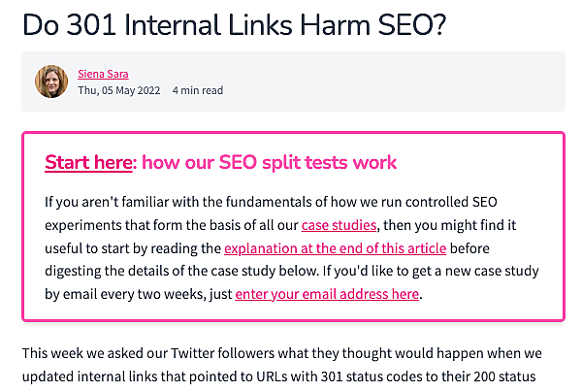Open the "case studies" link
582x392 pixels.
point(339,225)
